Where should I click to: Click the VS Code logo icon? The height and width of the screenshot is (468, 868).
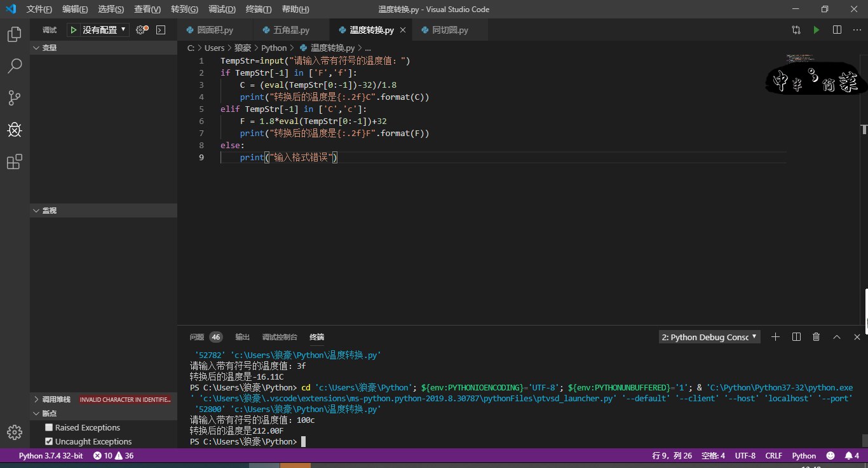(x=10, y=9)
